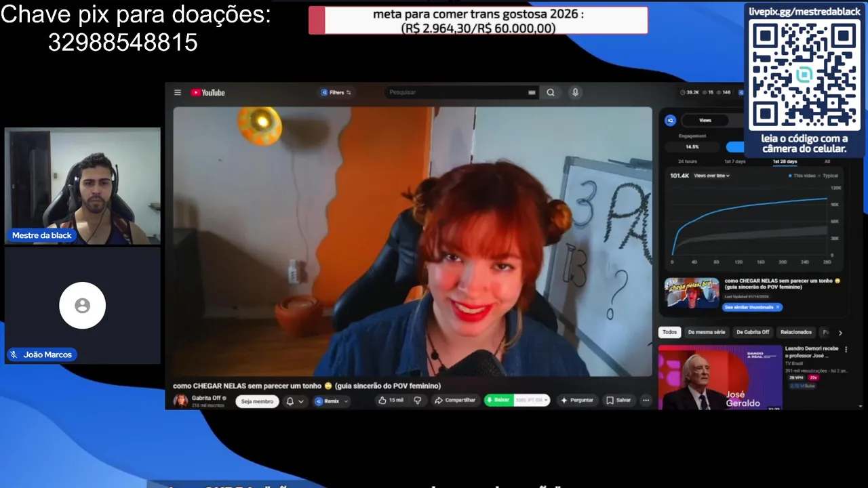Like the video with 15 mil

point(391,401)
